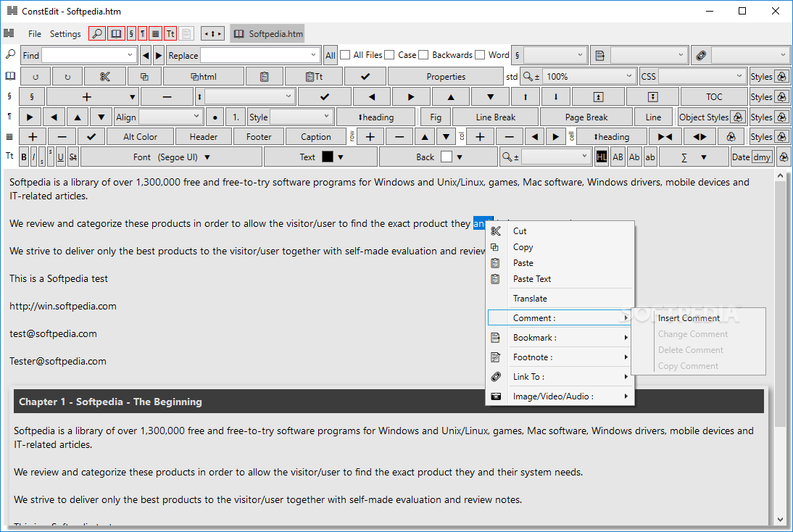793x532 pixels.
Task: Click the move section to top button
Action: (x=598, y=96)
